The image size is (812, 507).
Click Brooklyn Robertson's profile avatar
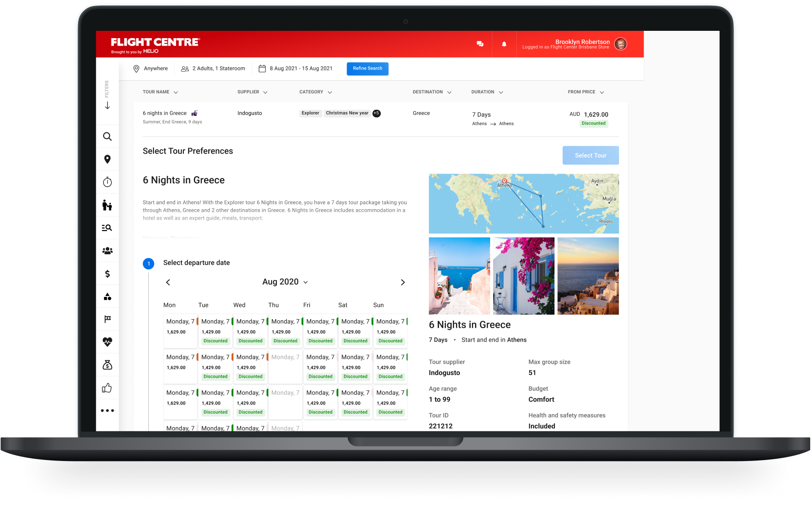coord(621,44)
